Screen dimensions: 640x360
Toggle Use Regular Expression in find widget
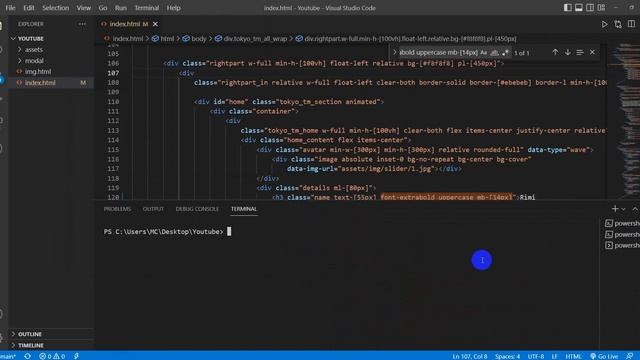tap(505, 53)
